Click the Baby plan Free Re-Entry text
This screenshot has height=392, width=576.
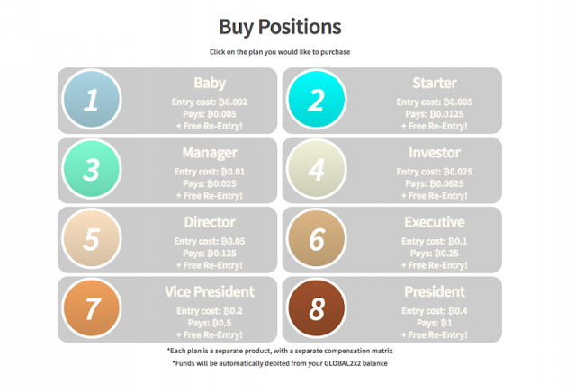pyautogui.click(x=210, y=126)
